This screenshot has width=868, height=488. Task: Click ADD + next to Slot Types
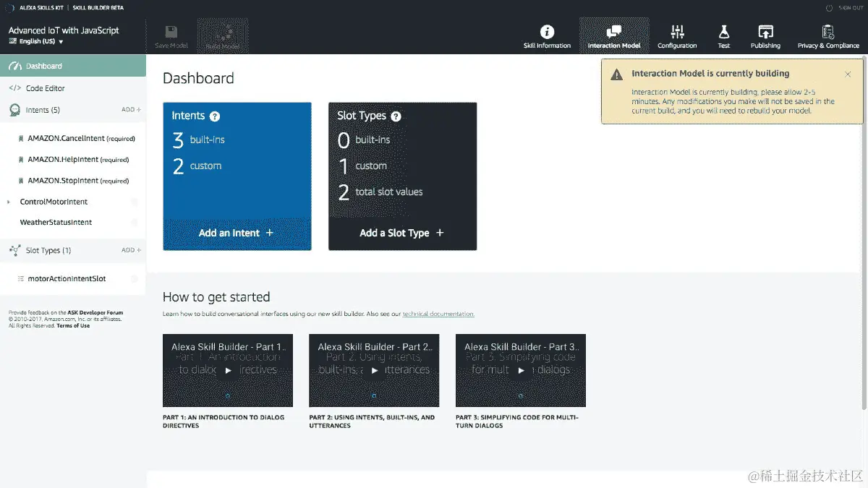pyautogui.click(x=131, y=250)
